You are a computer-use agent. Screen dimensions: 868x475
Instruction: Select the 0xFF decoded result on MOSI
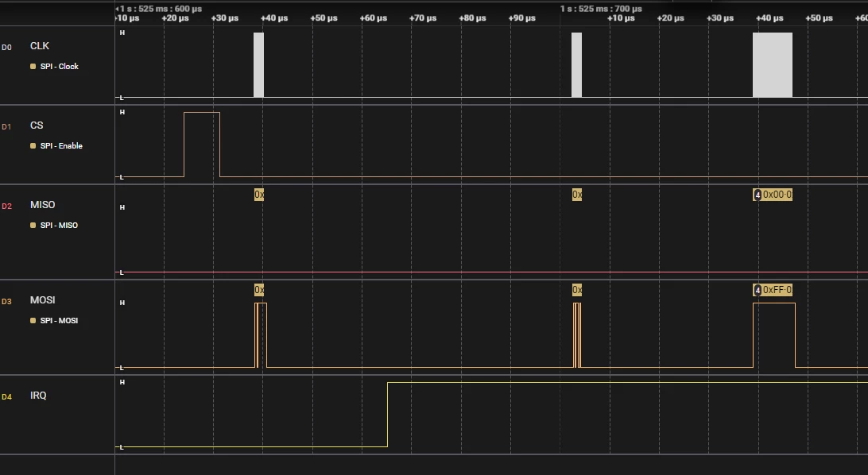[777, 290]
